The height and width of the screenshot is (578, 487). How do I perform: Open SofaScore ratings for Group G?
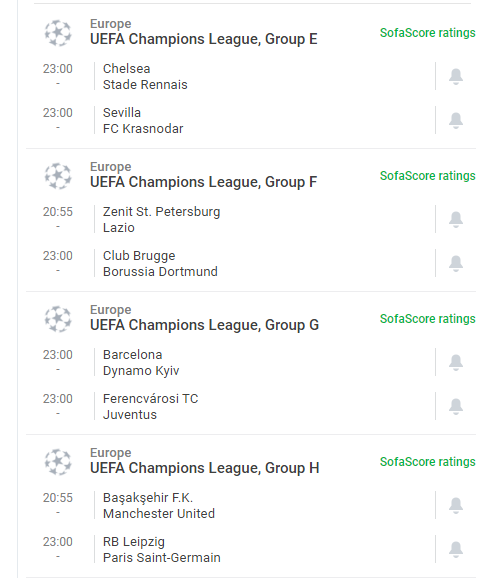click(428, 319)
